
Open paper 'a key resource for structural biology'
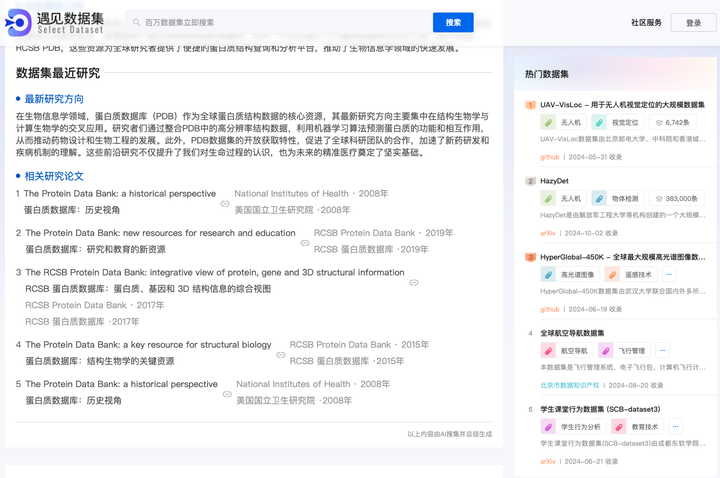coord(148,344)
